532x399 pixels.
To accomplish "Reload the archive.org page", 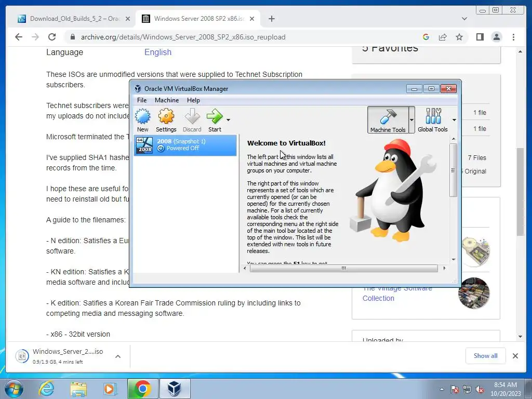I will (x=52, y=37).
